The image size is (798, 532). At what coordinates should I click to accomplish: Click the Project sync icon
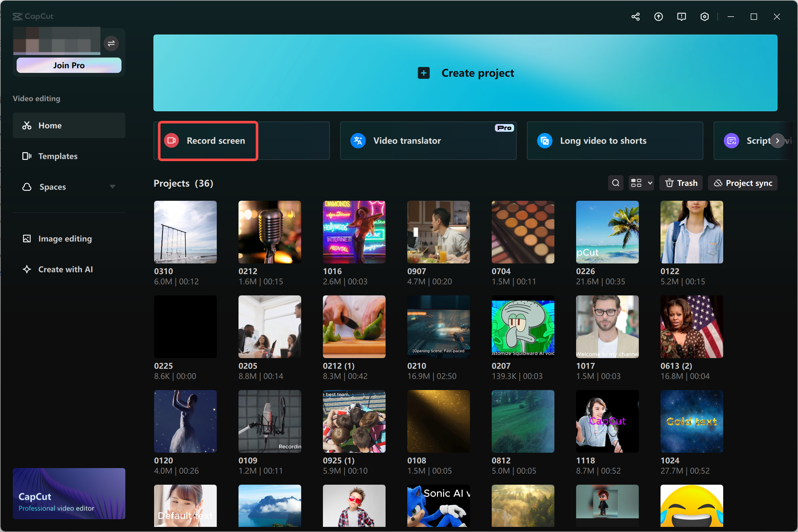coord(718,183)
